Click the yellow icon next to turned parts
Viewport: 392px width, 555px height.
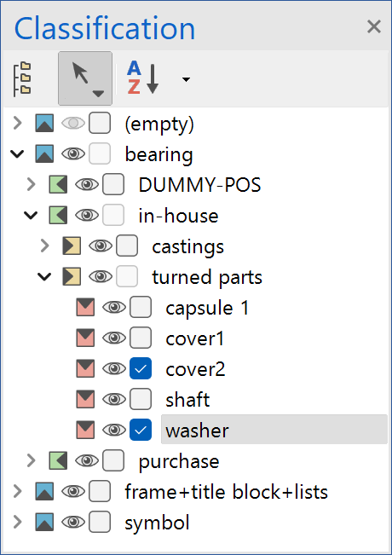click(72, 276)
